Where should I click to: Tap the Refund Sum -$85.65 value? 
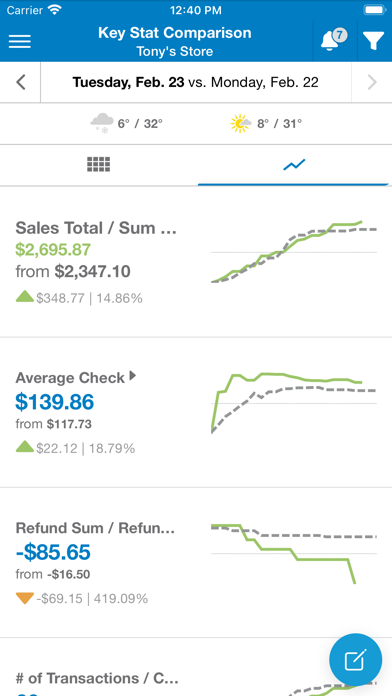click(53, 553)
